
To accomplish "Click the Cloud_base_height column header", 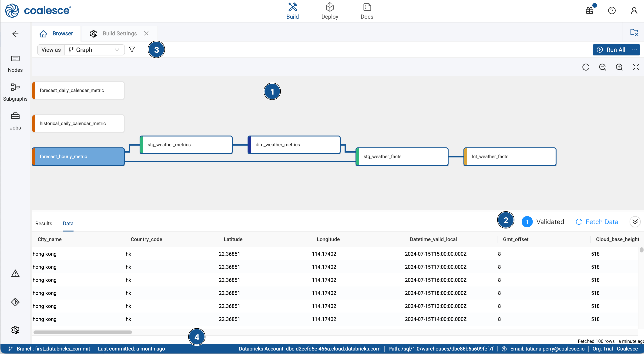I will coord(617,239).
